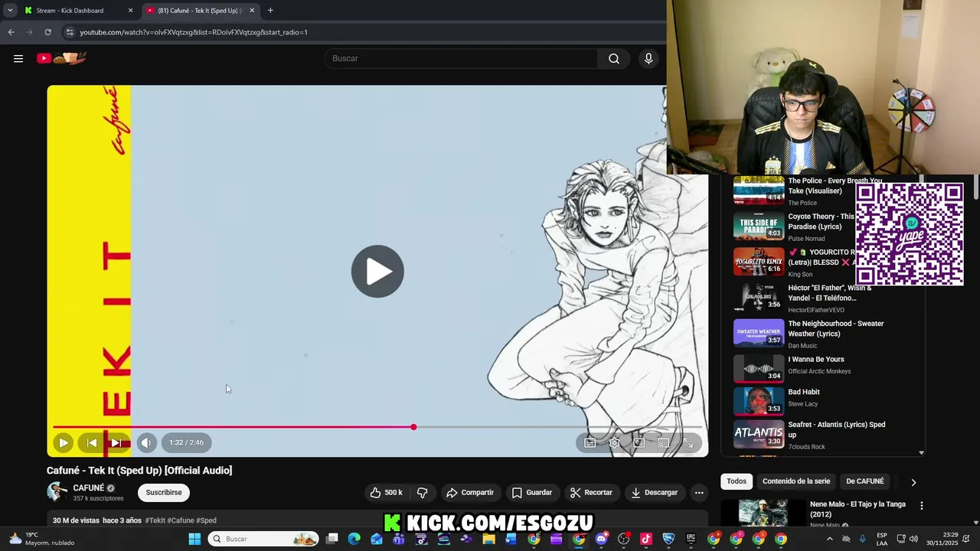Image resolution: width=980 pixels, height=551 pixels.
Task: View site information icon in address bar
Action: coord(69,32)
